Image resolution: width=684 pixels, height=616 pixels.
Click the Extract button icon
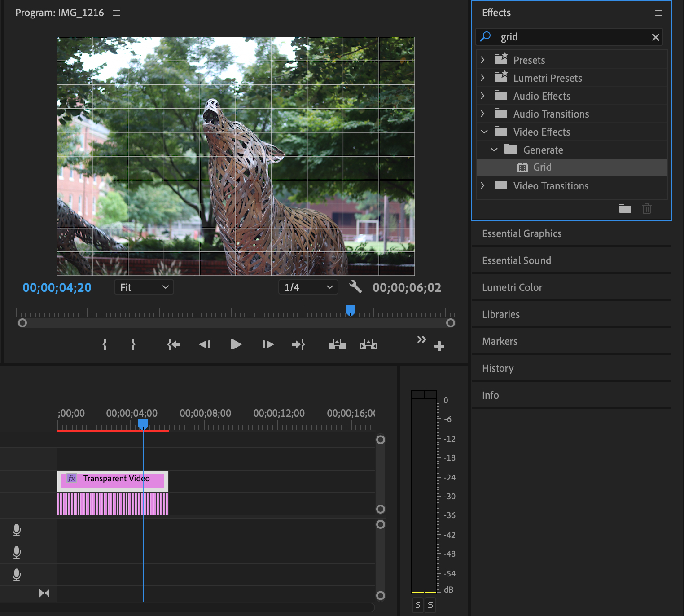tap(368, 344)
